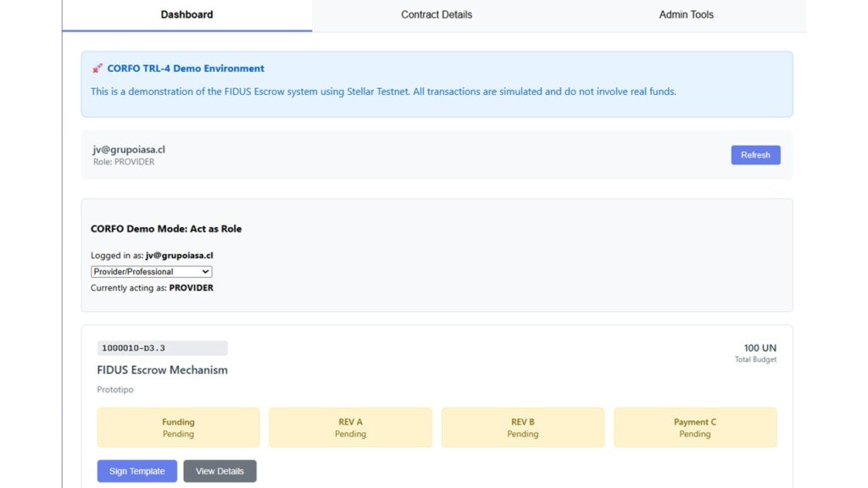
Task: Click the jv@grupoiasa.cl email in user card
Action: point(129,149)
